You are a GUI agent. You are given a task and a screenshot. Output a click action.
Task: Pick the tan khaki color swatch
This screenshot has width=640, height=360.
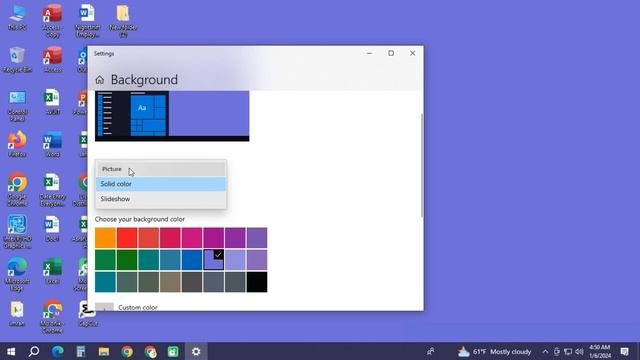tap(170, 282)
